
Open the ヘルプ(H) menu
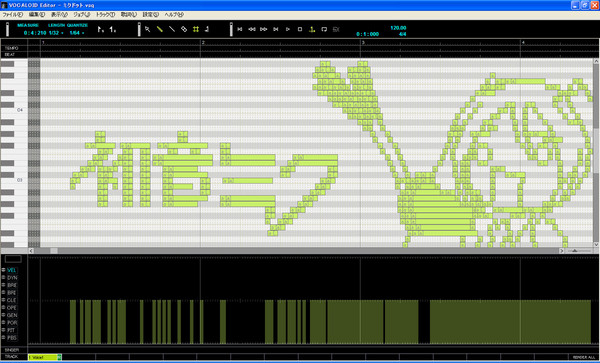click(174, 15)
